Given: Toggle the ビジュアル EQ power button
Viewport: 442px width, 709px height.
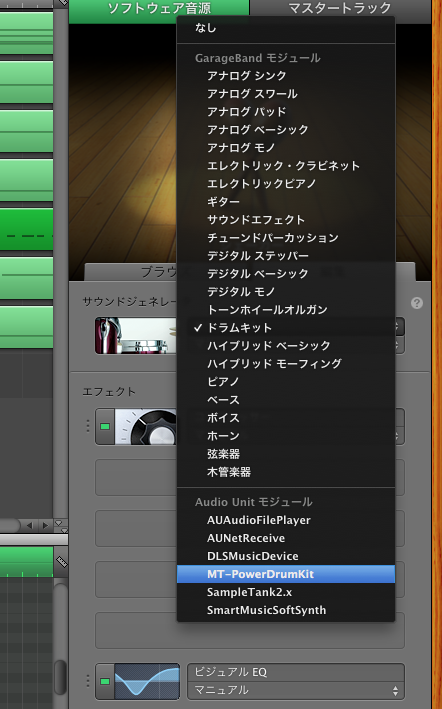Looking at the screenshot, I should click(x=105, y=681).
